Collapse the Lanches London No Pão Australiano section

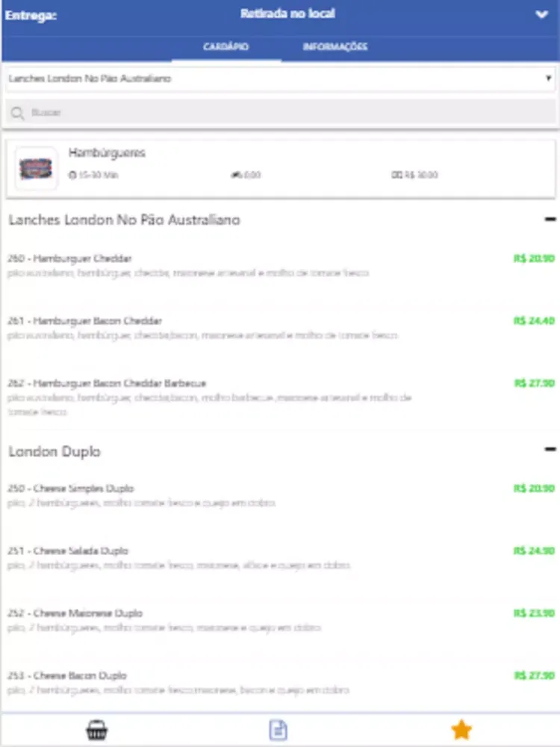[x=550, y=220]
